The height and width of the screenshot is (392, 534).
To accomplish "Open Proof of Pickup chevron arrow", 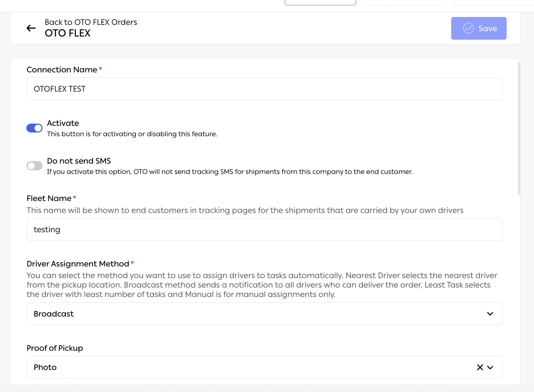I will pyautogui.click(x=490, y=367).
